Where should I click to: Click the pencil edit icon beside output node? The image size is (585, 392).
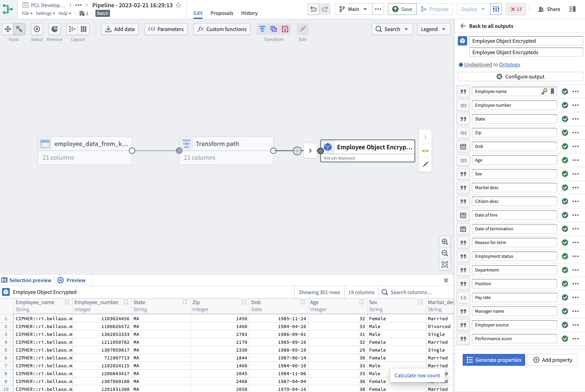point(425,164)
